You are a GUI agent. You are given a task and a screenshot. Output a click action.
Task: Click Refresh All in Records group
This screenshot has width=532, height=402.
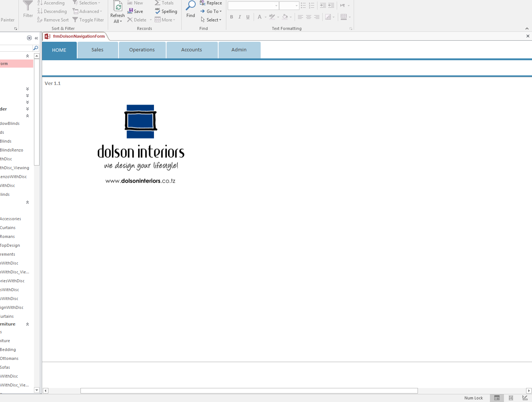tap(117, 12)
